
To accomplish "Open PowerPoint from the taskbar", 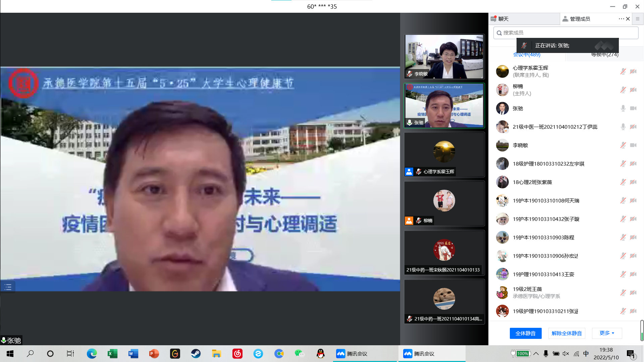I will (154, 354).
